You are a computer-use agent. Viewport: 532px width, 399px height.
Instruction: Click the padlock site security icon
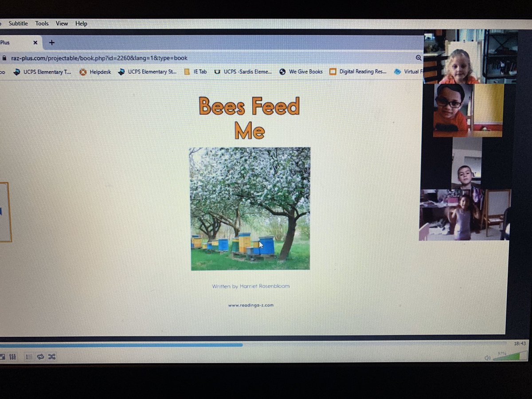point(4,58)
